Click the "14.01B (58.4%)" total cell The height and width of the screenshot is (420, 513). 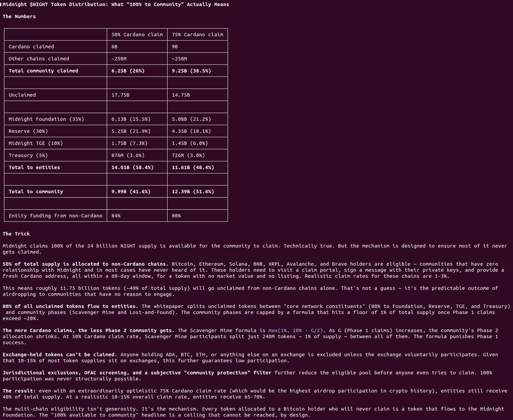pos(133,167)
